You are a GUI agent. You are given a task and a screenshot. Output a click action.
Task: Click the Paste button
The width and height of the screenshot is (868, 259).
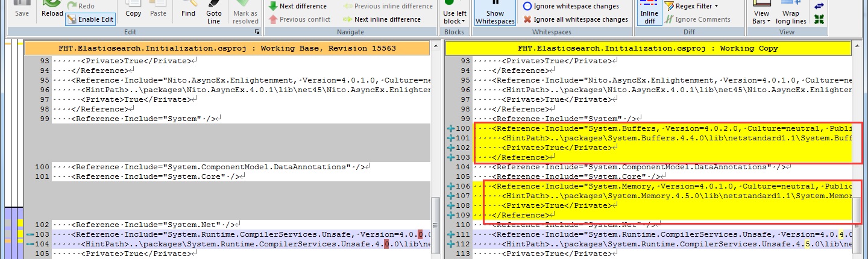(x=158, y=9)
